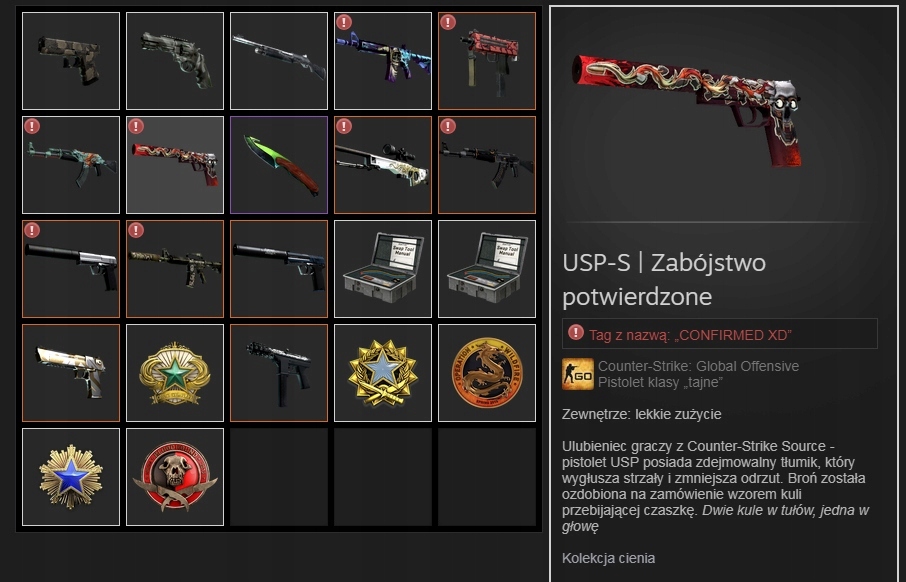The image size is (906, 582).
Task: Select the Bloodhound skull operation coin
Action: (x=175, y=477)
